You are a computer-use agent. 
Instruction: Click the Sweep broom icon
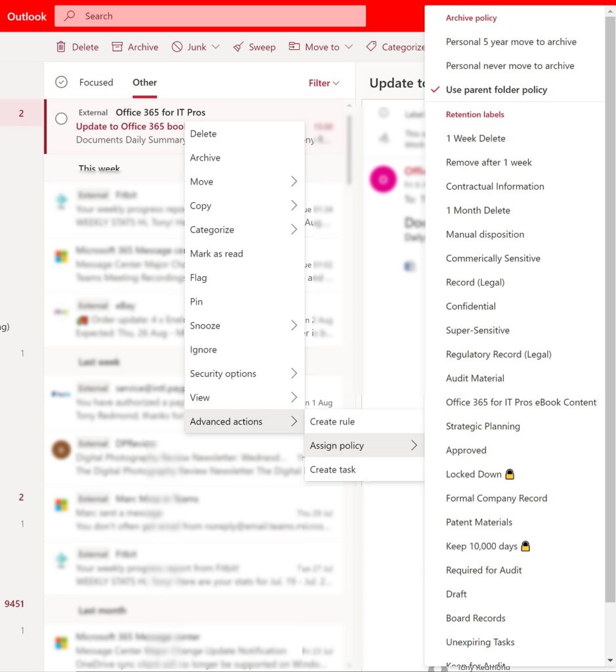click(x=238, y=47)
